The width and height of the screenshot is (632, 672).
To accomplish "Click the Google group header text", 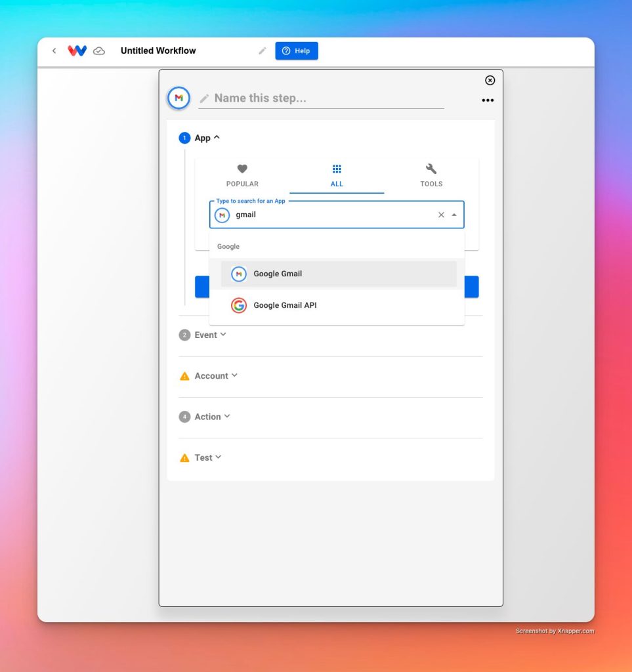I will tap(228, 247).
